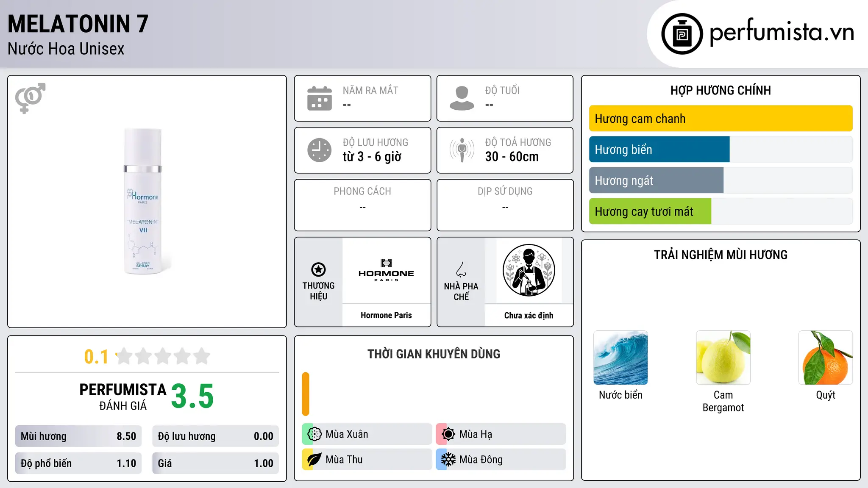
Task: Click the Hương cam chanh yellow bar
Action: [x=721, y=119]
